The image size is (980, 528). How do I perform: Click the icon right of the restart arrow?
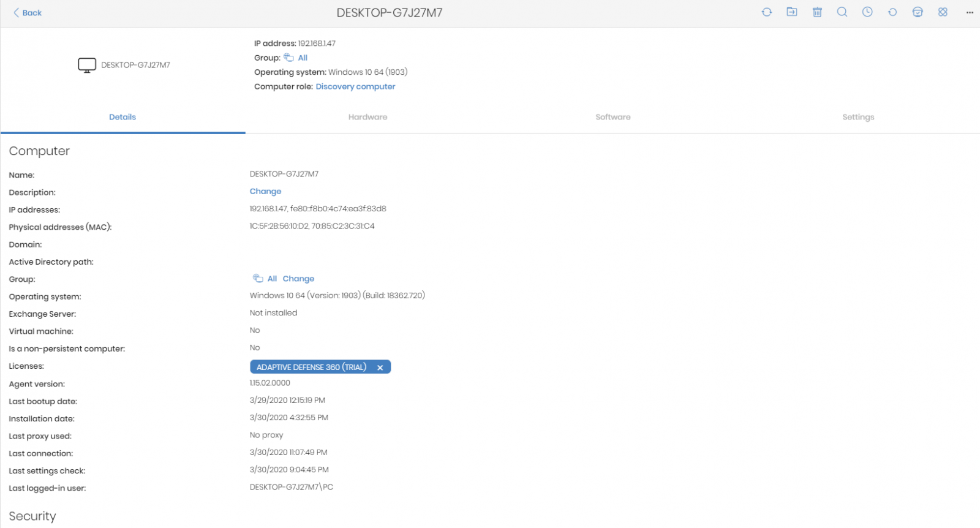point(918,12)
